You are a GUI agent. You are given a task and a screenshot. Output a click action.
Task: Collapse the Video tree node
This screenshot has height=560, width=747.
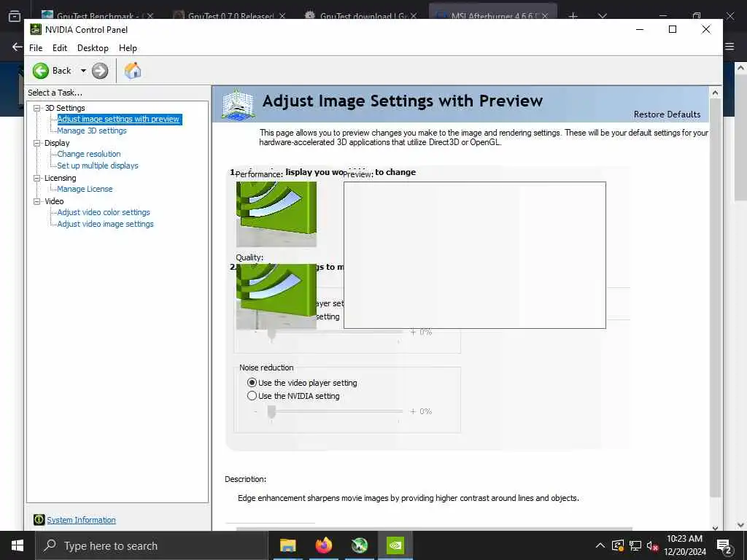[x=36, y=201]
